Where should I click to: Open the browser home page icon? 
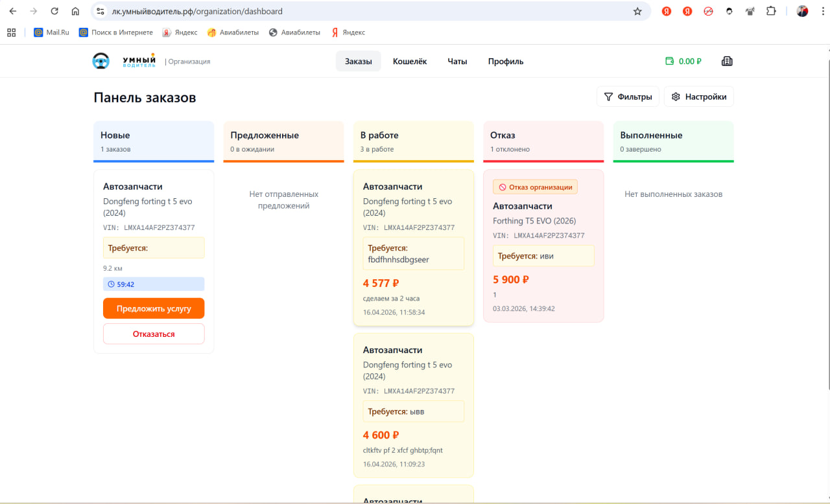[75, 11]
